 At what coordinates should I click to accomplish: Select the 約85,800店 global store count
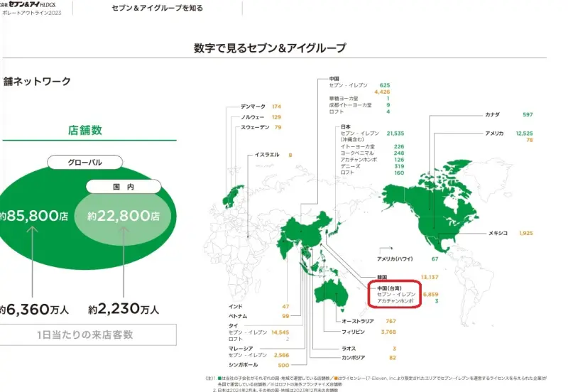34,216
